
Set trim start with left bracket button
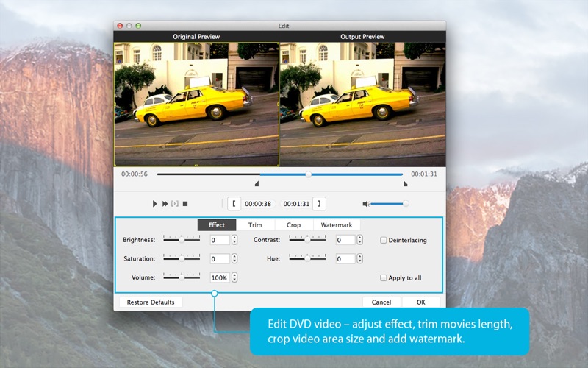[234, 204]
